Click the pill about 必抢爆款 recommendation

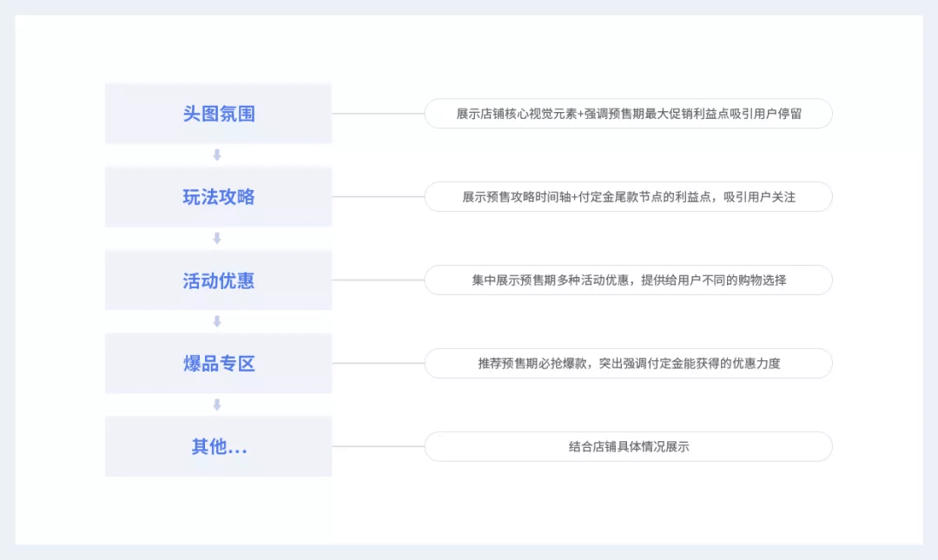point(628,363)
